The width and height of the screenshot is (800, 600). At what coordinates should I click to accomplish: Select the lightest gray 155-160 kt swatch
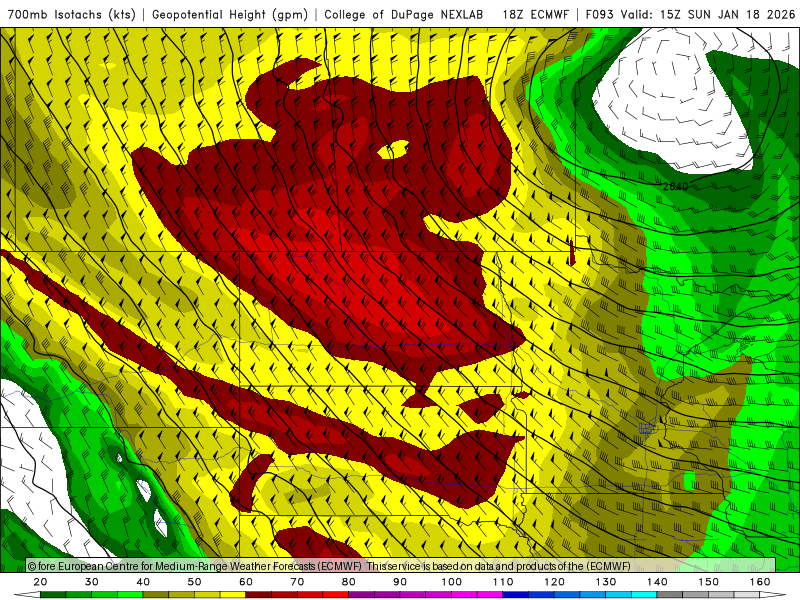coord(747,594)
